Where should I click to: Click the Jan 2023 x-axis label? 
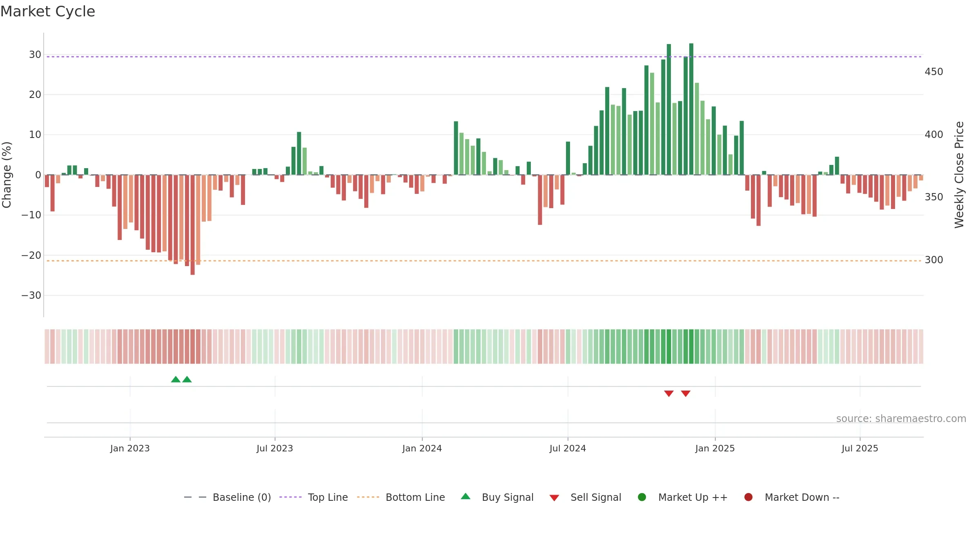point(130,448)
